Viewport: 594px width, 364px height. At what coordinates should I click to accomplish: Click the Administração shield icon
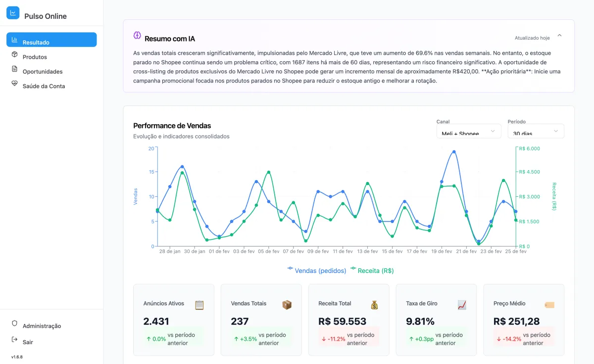click(x=14, y=323)
